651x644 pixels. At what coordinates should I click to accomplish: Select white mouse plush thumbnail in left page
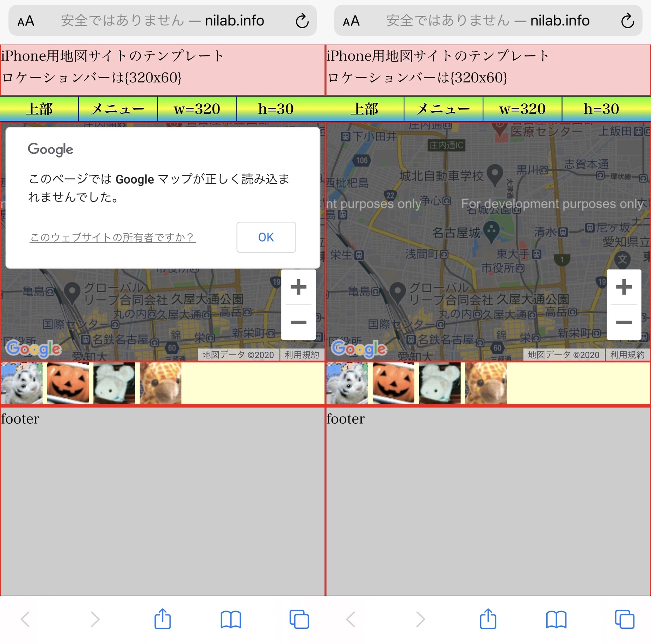114,384
